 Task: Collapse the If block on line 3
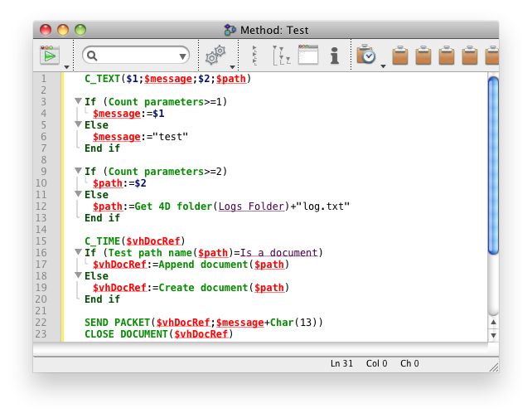click(78, 102)
